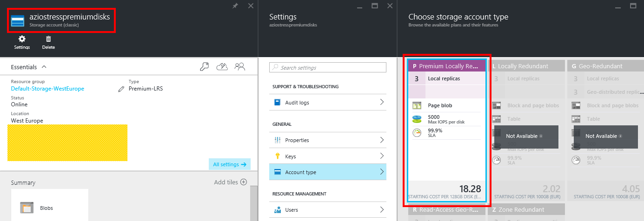Click the Search settings field
Viewport: 644px width, 221px height.
click(x=328, y=68)
